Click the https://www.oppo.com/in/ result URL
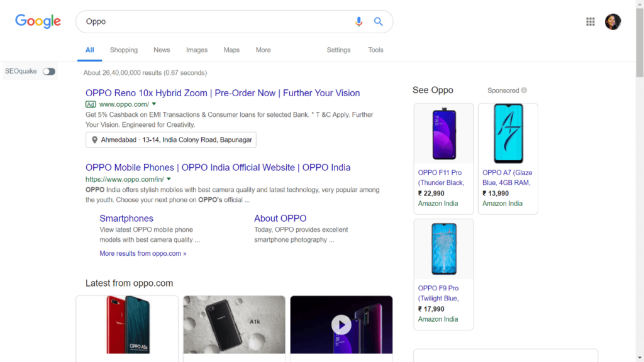Viewport: 644px width, 362px height. point(125,179)
